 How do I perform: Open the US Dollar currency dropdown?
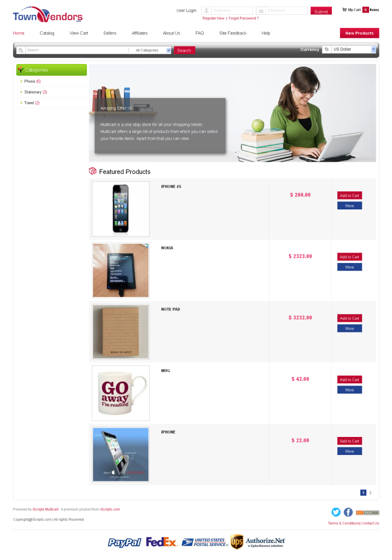tap(354, 49)
